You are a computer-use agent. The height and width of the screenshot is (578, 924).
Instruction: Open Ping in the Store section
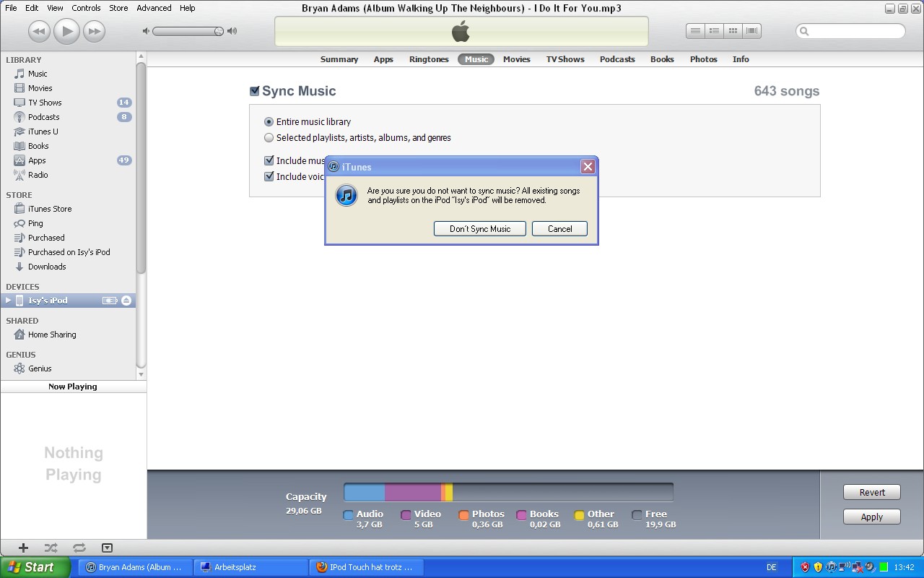pyautogui.click(x=35, y=223)
